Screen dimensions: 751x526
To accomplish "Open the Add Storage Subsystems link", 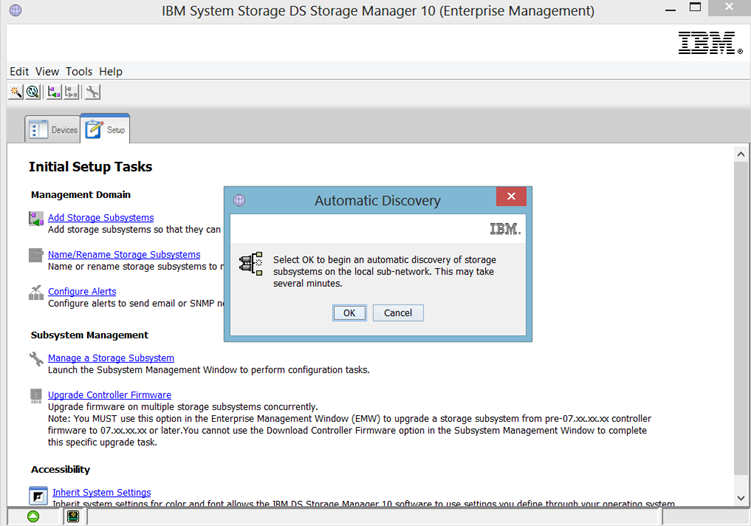I will (101, 217).
